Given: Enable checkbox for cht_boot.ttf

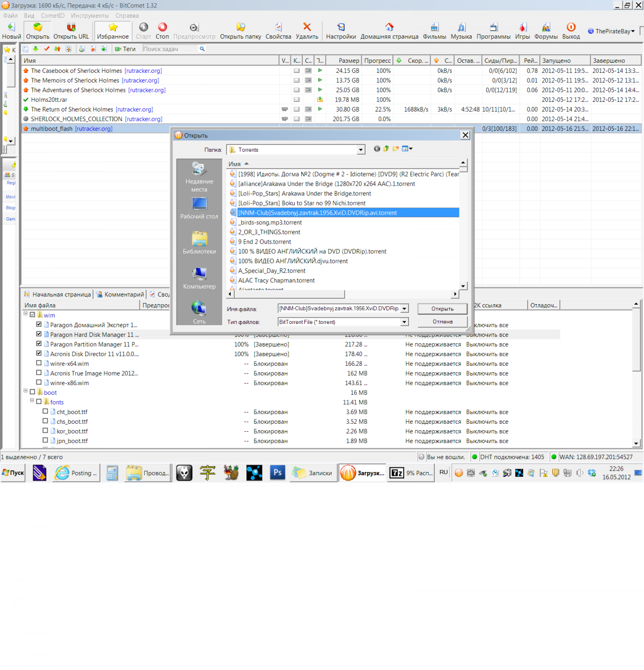Looking at the screenshot, I should click(45, 411).
